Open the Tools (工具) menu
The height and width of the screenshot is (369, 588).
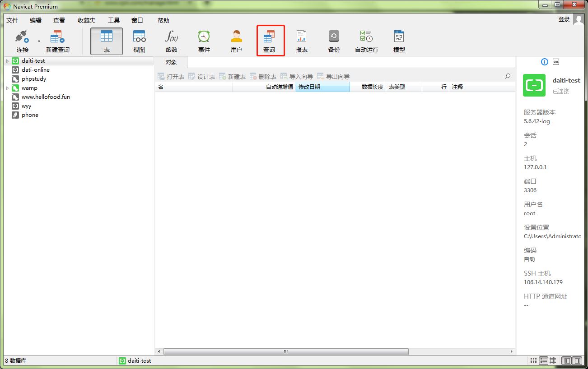pyautogui.click(x=114, y=20)
